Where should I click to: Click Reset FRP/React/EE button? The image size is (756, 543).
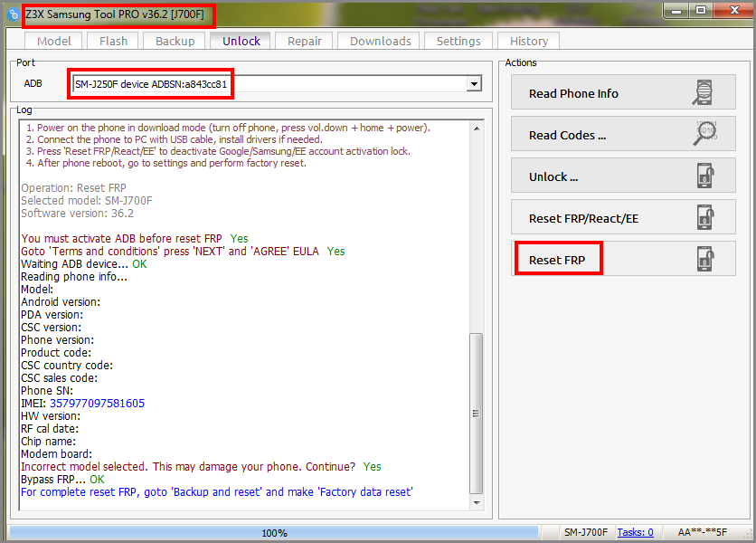pyautogui.click(x=623, y=216)
